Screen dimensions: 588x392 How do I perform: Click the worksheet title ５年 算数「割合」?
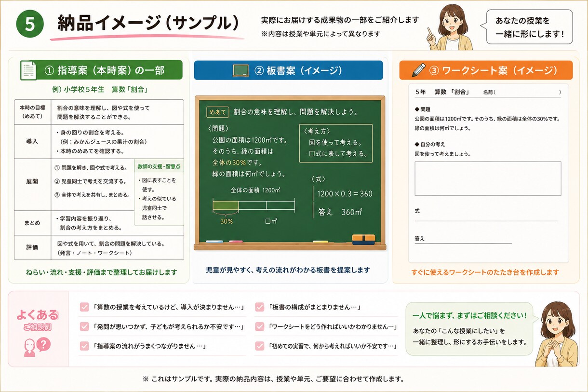pos(442,92)
